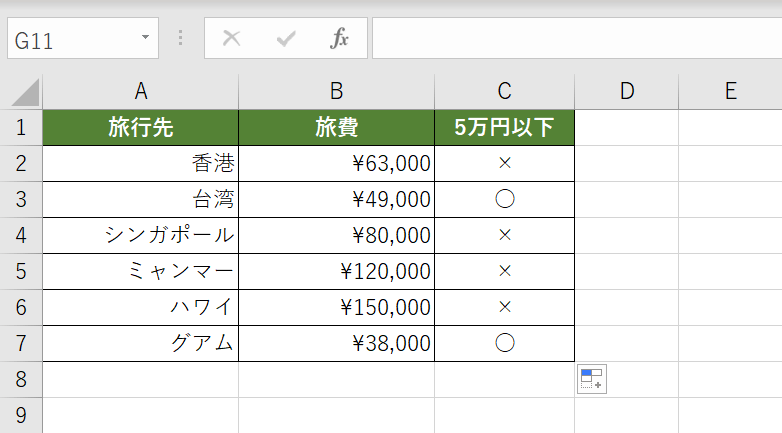
Task: Click inside the Name Box showing G11
Action: [70, 40]
